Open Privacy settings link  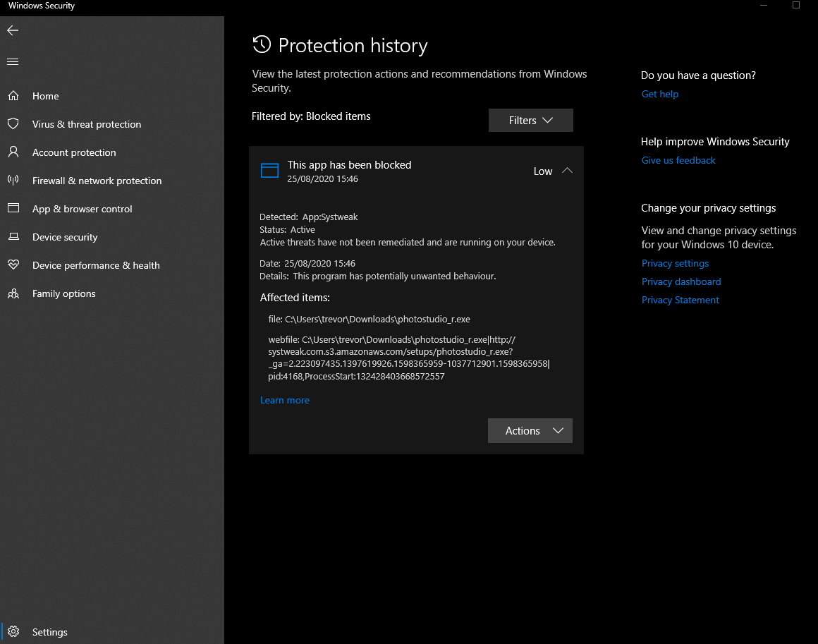tap(675, 263)
